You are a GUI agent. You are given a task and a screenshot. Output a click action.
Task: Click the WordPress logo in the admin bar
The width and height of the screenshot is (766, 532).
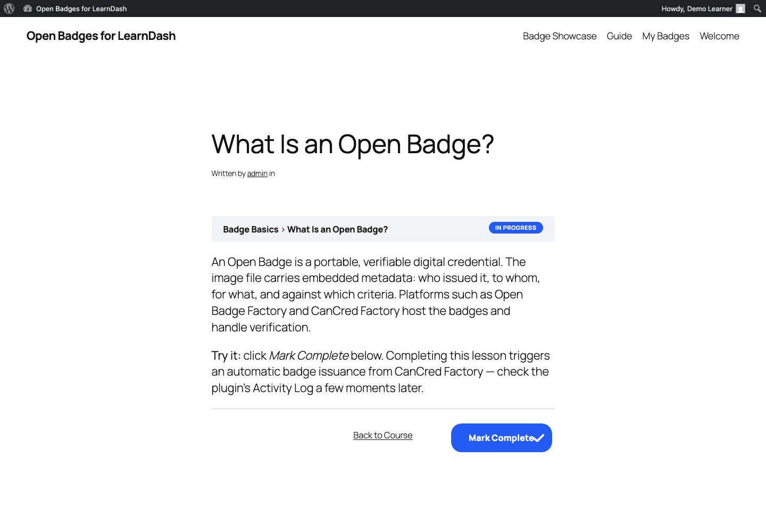click(x=9, y=9)
